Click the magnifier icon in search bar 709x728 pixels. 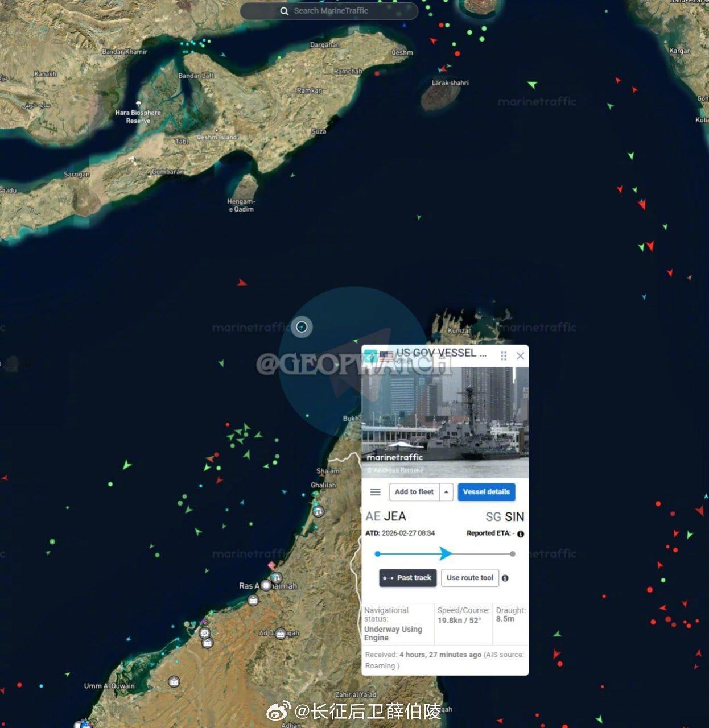tap(284, 11)
